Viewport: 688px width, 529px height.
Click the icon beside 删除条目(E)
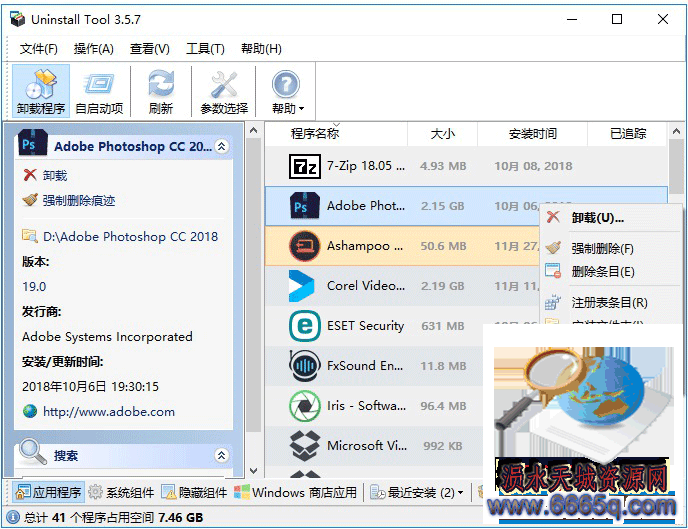[553, 271]
